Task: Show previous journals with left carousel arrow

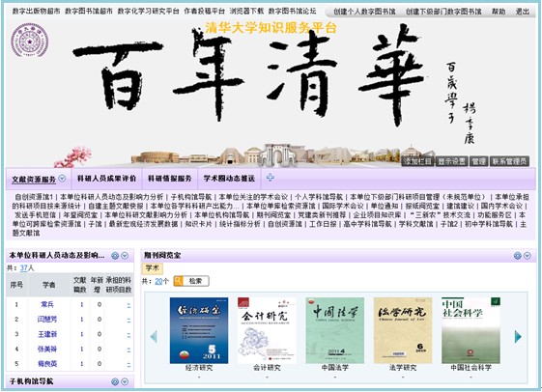Action: tap(154, 336)
